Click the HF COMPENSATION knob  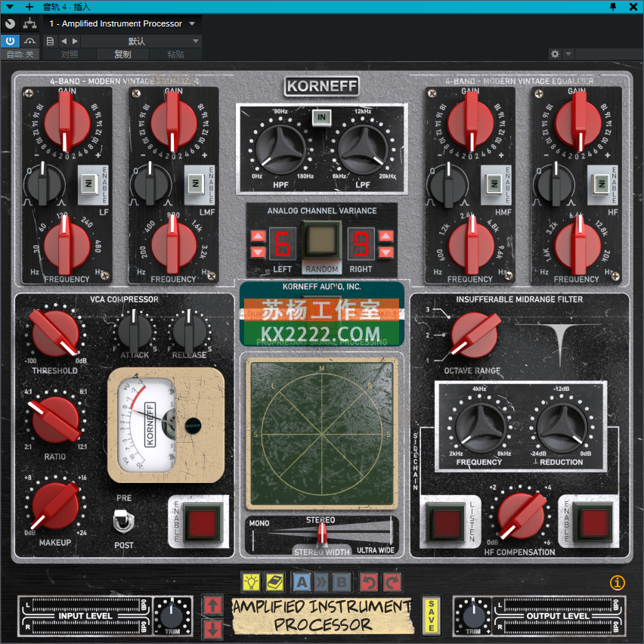(522, 516)
